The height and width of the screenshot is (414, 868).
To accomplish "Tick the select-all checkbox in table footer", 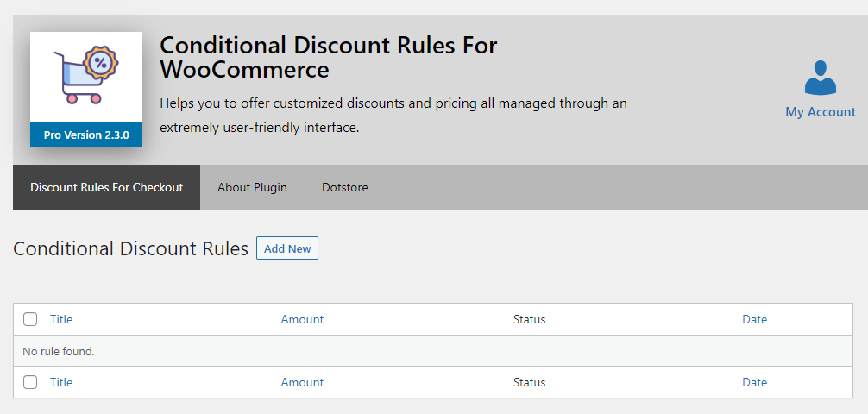I will pos(30,382).
